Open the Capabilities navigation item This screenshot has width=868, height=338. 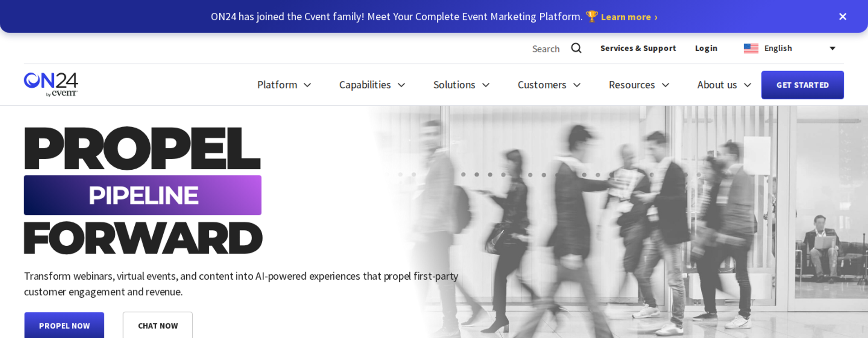click(x=365, y=85)
